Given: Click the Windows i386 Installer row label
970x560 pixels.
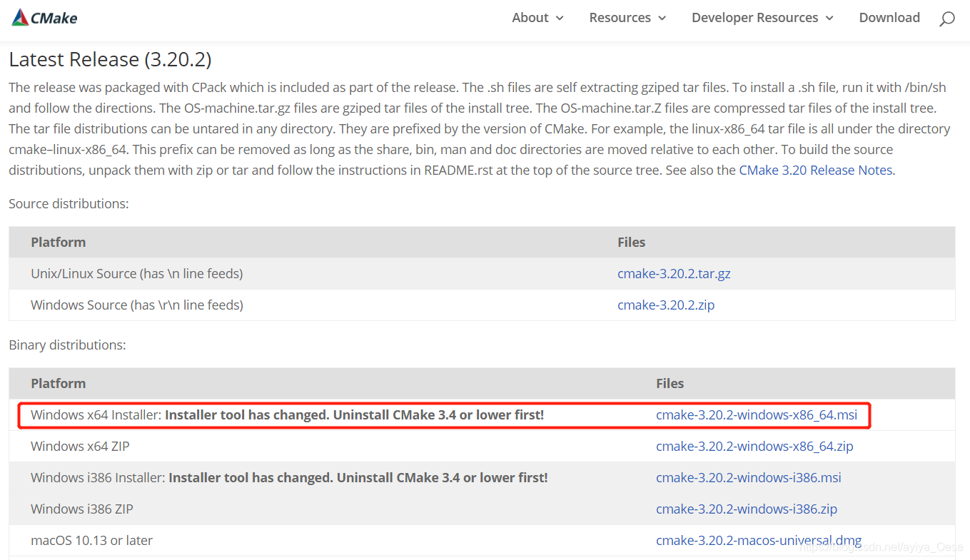Looking at the screenshot, I should (289, 477).
